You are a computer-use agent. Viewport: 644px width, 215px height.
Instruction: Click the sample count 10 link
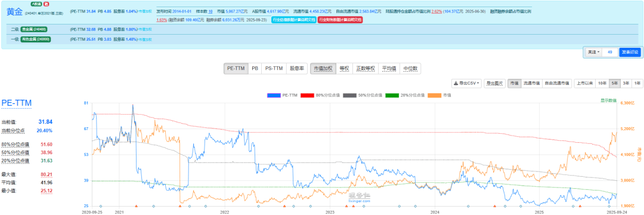210,11
